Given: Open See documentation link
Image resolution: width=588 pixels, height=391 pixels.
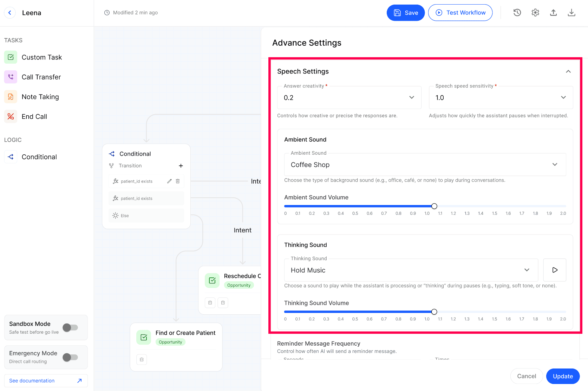Looking at the screenshot, I should point(46,381).
